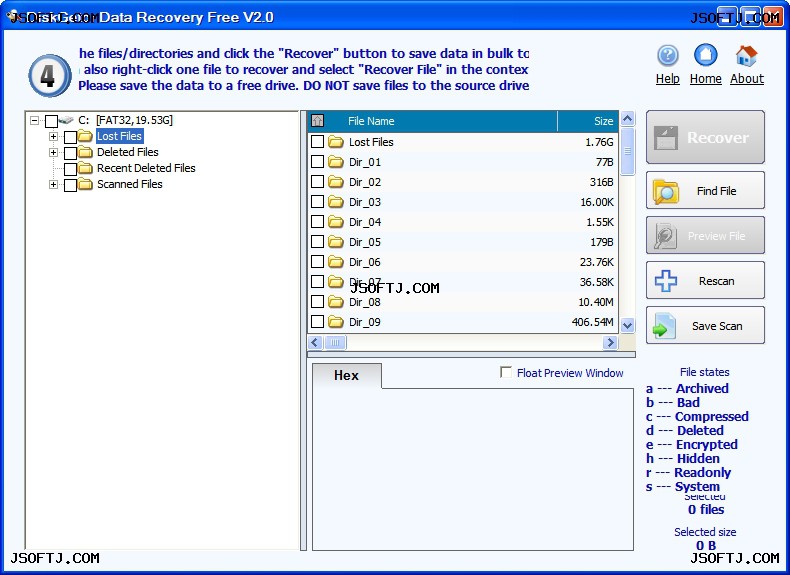Click horizontal scrollbar thumb
The width and height of the screenshot is (790, 575).
click(x=335, y=343)
